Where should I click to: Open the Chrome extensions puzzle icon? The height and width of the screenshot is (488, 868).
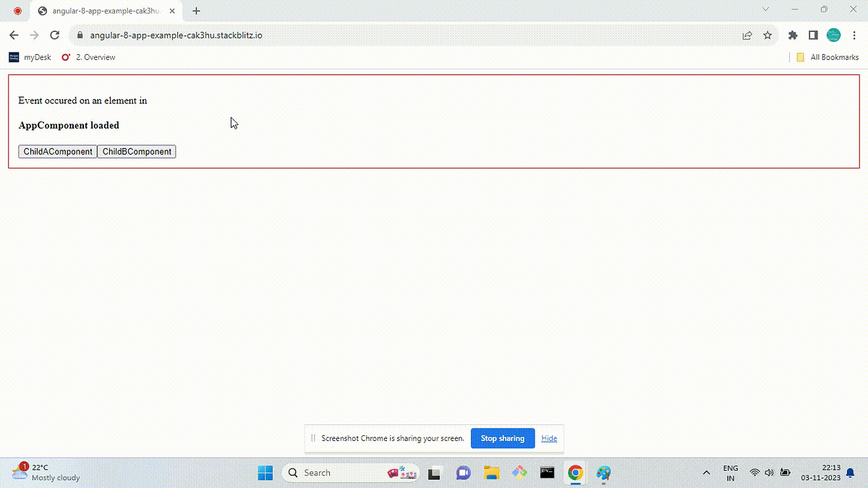pyautogui.click(x=792, y=35)
